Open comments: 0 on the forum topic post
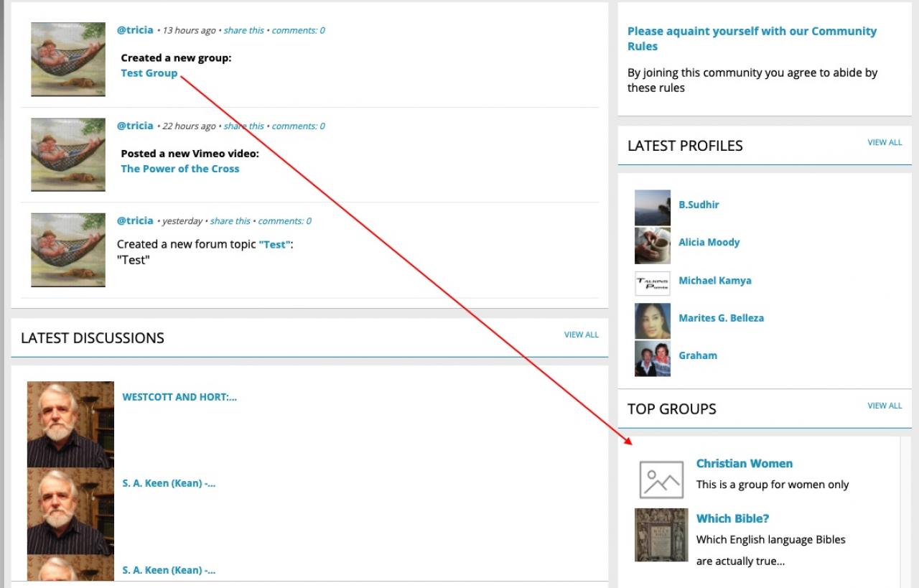 [x=285, y=221]
